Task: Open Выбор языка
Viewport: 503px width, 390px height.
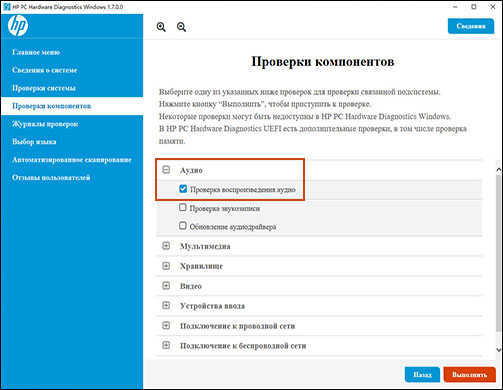Action: [34, 142]
